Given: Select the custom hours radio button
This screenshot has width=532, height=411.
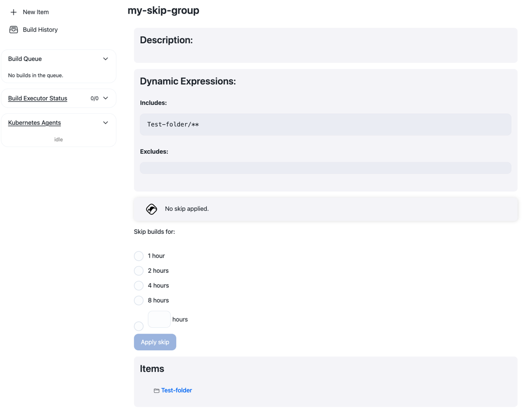Looking at the screenshot, I should coord(139,326).
